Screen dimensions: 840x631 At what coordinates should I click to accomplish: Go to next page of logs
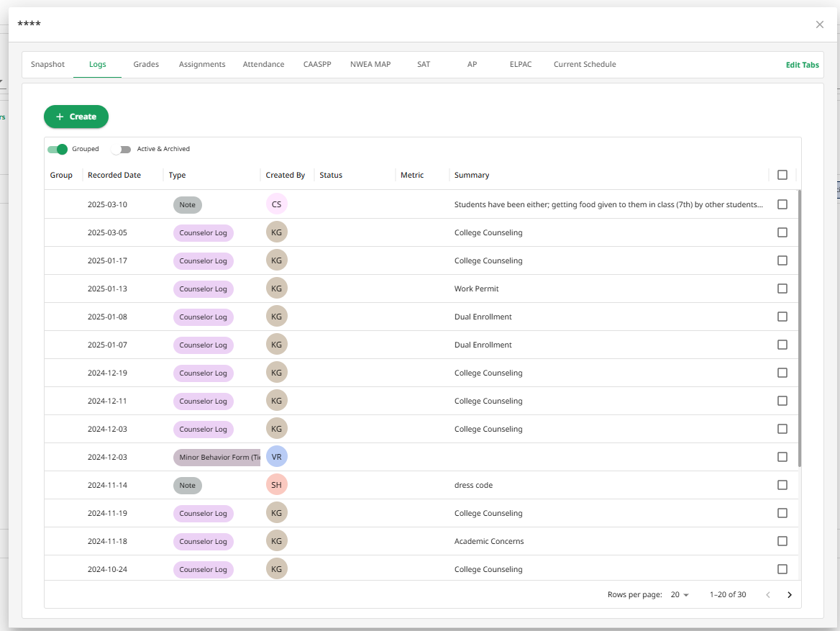(789, 594)
